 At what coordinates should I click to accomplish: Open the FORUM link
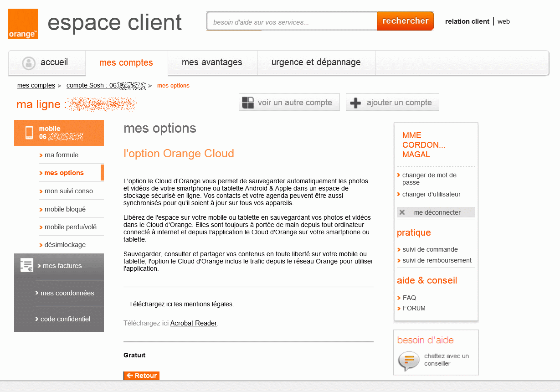click(414, 308)
